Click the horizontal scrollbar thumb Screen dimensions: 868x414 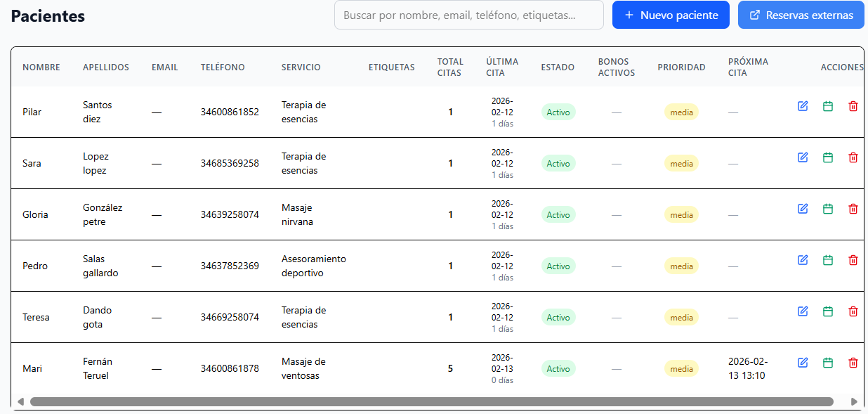pos(431,402)
